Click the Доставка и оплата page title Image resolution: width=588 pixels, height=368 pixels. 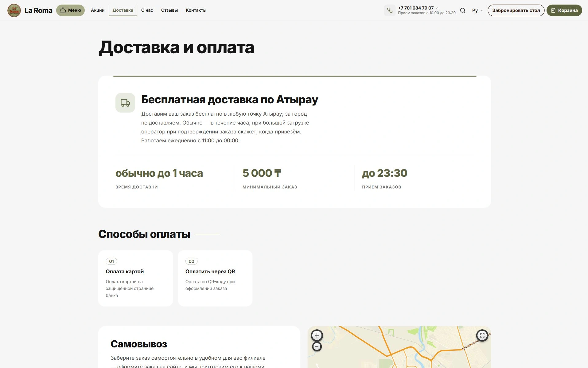click(176, 48)
